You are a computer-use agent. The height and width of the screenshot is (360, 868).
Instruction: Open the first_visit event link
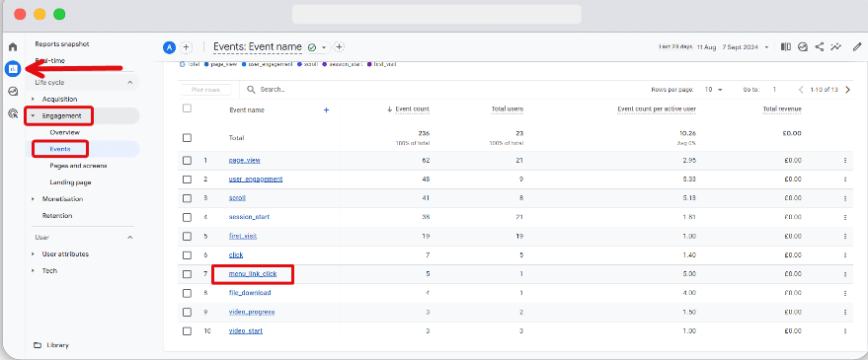coord(243,236)
